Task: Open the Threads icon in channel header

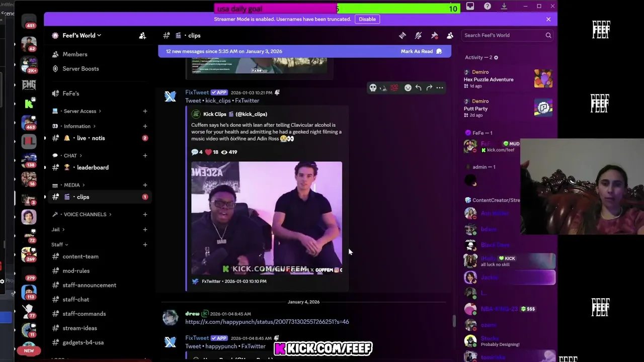Action: 403,35
